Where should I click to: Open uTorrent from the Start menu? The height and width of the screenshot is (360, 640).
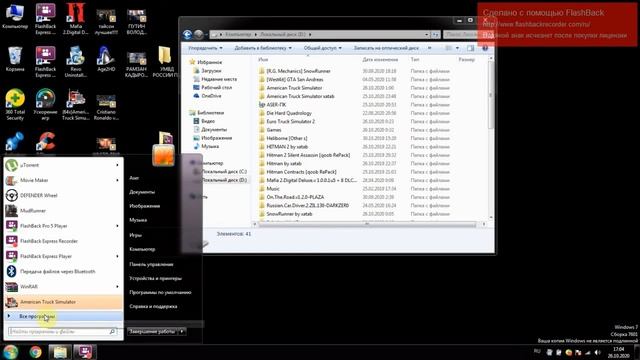[x=63, y=165]
